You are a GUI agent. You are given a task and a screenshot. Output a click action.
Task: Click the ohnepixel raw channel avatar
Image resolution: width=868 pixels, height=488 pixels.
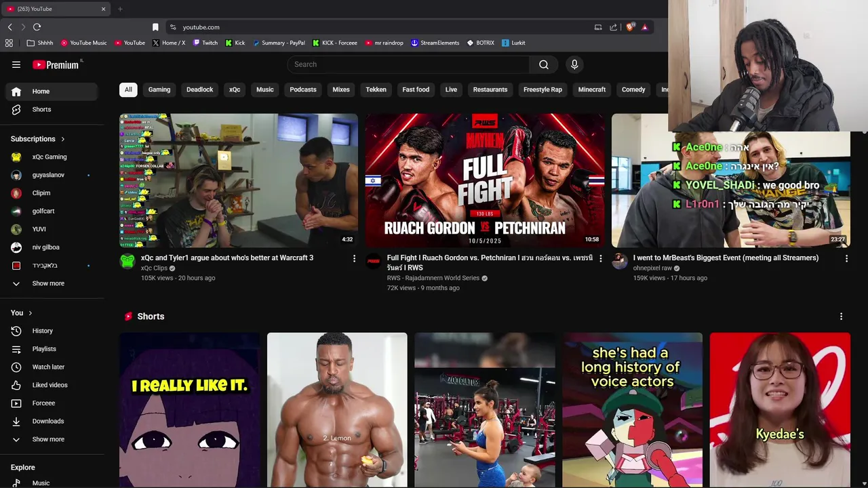(x=620, y=262)
